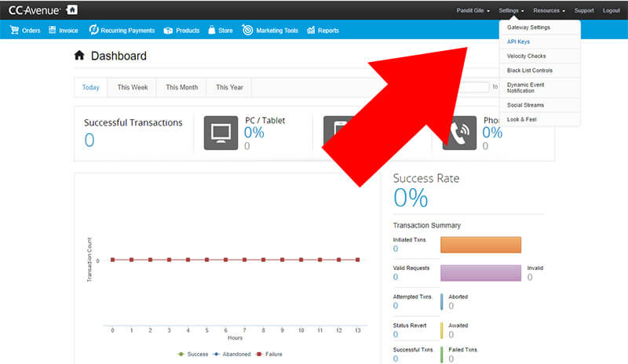Click the Products box icon
Screen dimensions: 628x364
point(169,31)
